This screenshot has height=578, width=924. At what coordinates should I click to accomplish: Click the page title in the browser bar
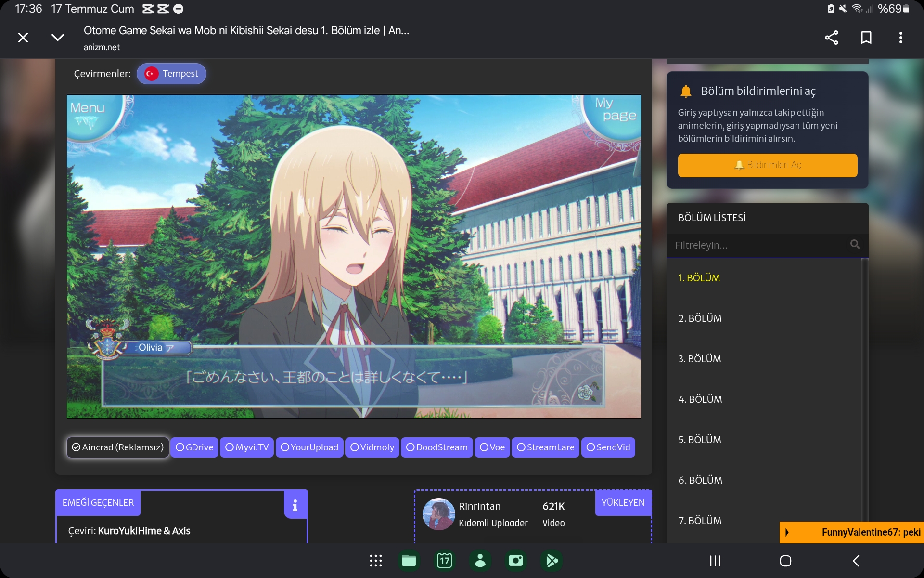click(x=246, y=30)
